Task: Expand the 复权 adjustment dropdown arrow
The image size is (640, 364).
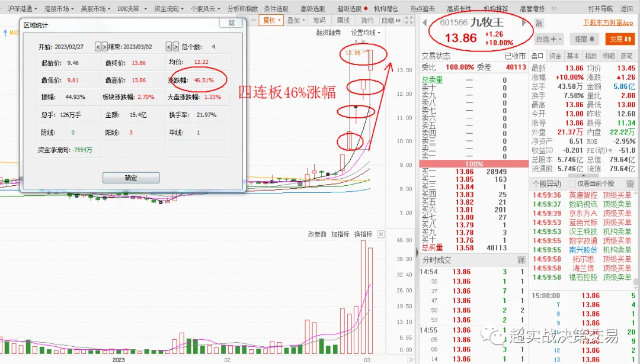Action: tap(279, 21)
